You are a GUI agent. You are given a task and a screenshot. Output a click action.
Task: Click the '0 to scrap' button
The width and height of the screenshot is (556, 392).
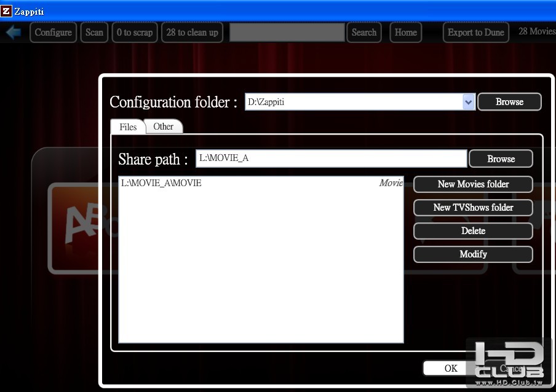[135, 32]
